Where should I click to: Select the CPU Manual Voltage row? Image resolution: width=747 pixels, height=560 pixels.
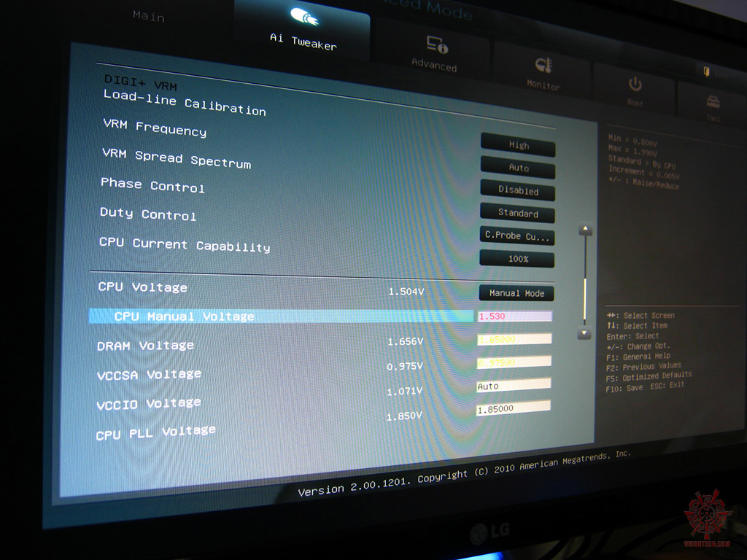pos(281,316)
